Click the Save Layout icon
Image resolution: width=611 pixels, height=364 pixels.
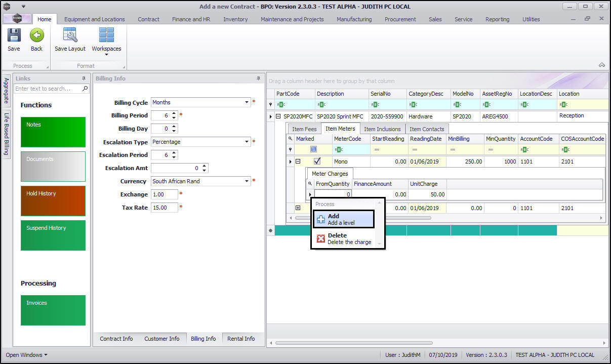coord(70,35)
